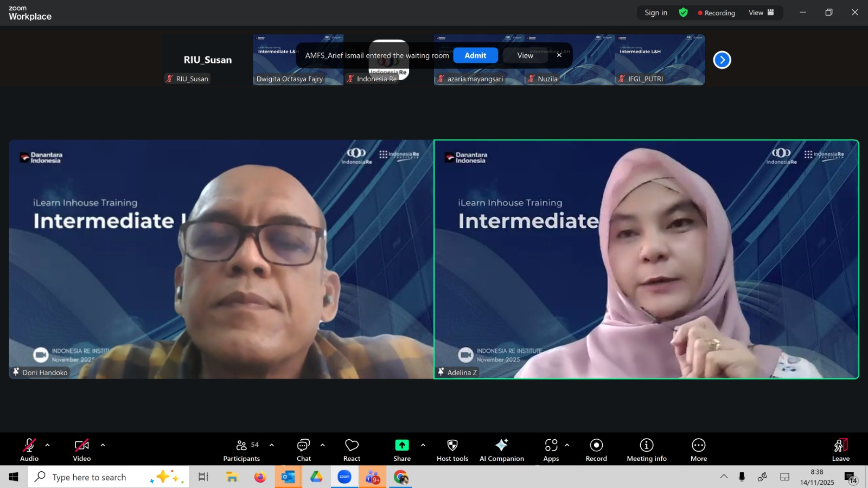
Task: Open the Apps panel
Action: point(551,450)
